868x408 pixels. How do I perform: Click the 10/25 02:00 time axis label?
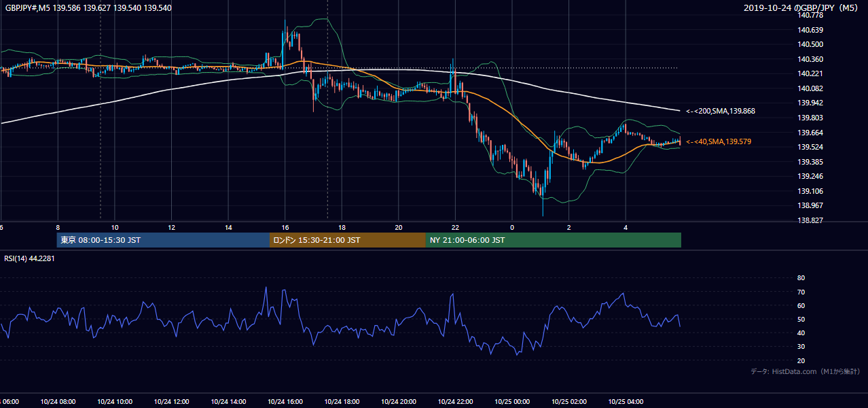[x=569, y=401]
